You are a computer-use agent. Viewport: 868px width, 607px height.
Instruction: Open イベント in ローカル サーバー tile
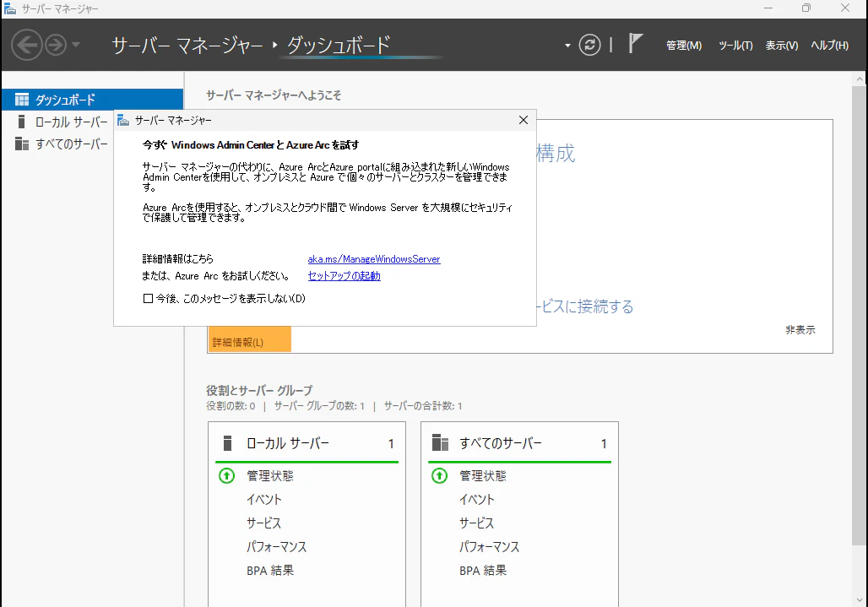264,500
